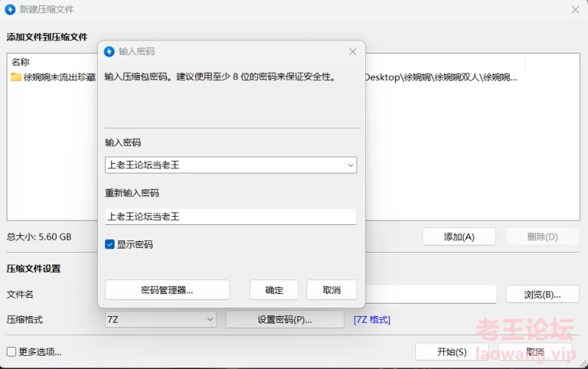
Task: Open 密码管理器 button
Action: 168,290
